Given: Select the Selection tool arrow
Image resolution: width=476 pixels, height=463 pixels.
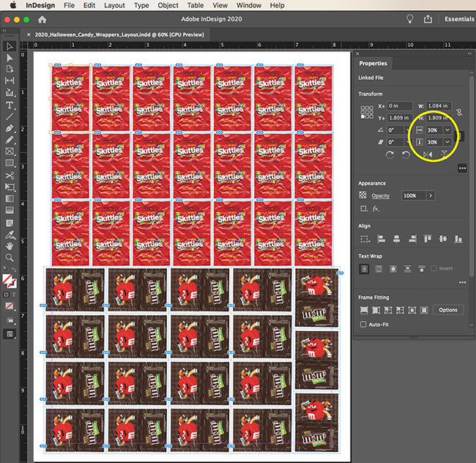Looking at the screenshot, I should click(10, 46).
